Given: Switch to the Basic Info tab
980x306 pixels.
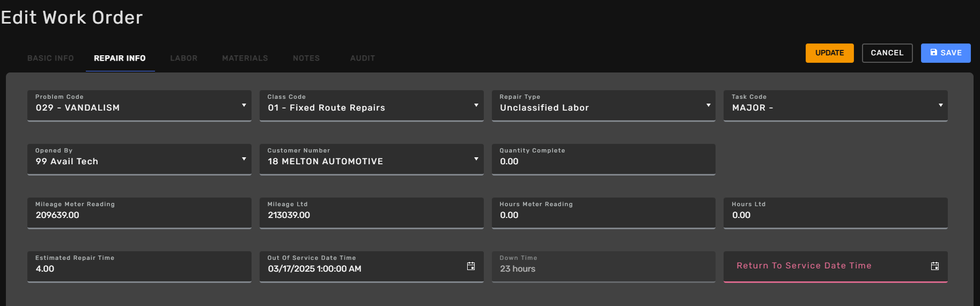Looking at the screenshot, I should (x=50, y=58).
